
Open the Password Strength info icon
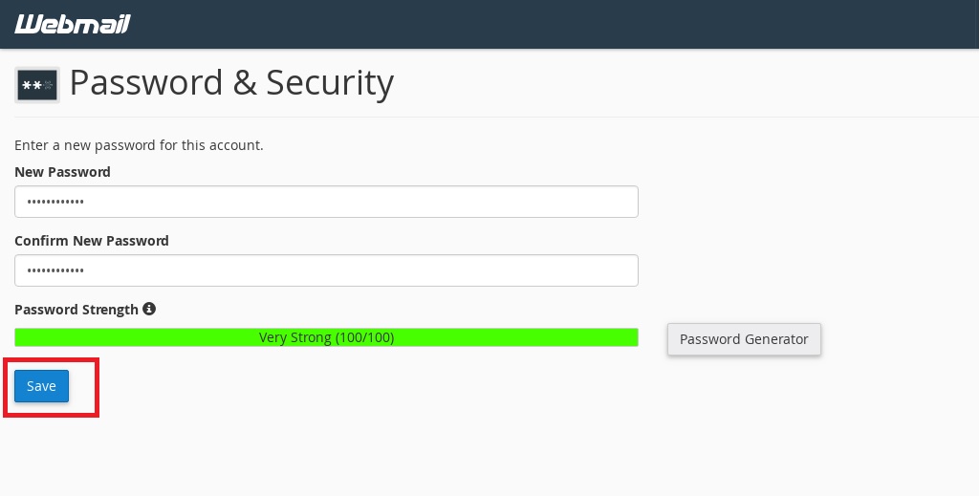pyautogui.click(x=149, y=309)
